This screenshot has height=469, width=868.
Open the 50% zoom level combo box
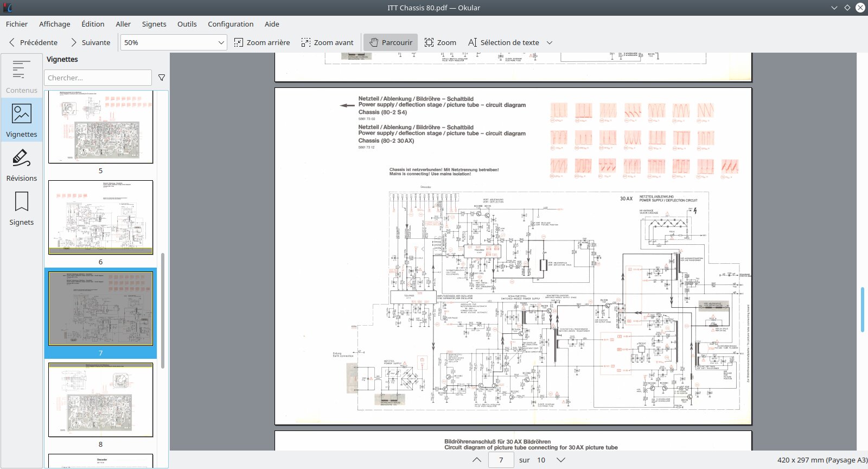click(174, 42)
